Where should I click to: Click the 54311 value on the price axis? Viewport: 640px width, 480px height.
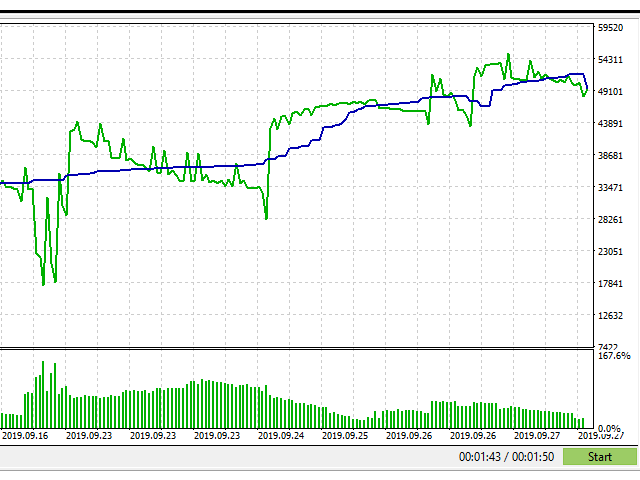point(611,60)
